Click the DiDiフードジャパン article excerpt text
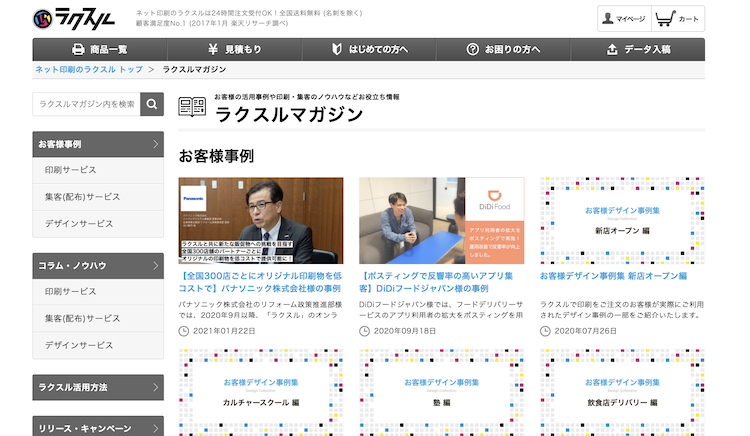Screen dimensions: 750x436 pyautogui.click(x=441, y=310)
